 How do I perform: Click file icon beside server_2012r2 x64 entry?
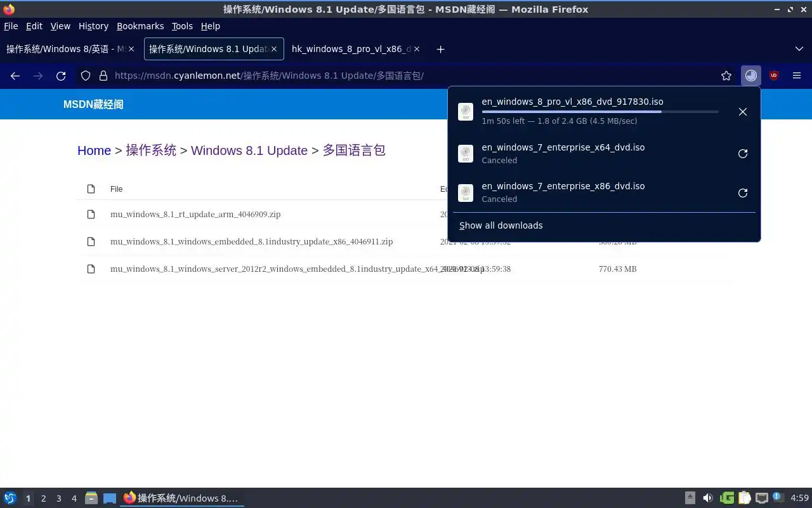(x=91, y=269)
